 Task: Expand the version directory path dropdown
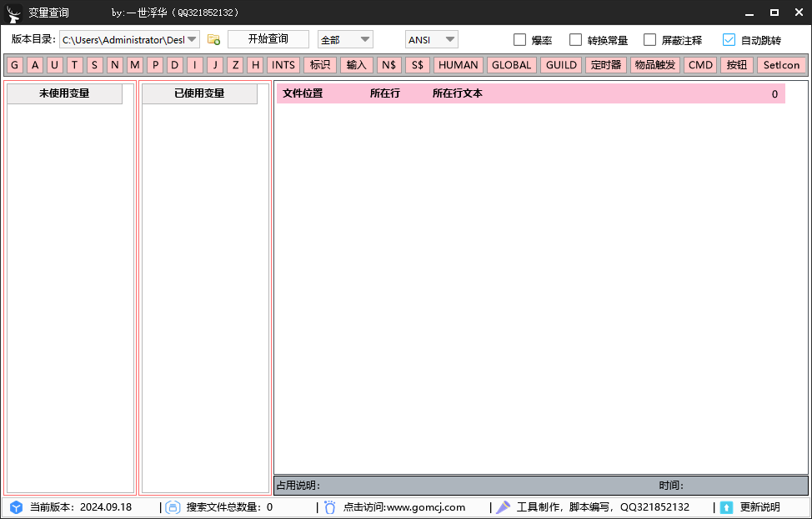tap(193, 39)
